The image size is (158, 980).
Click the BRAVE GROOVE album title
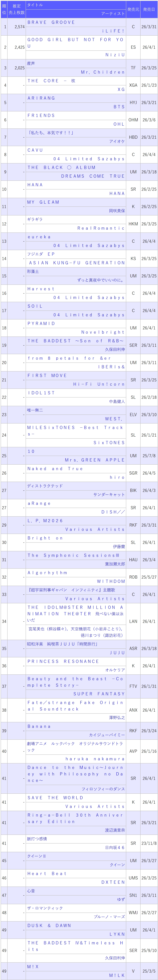click(51, 22)
